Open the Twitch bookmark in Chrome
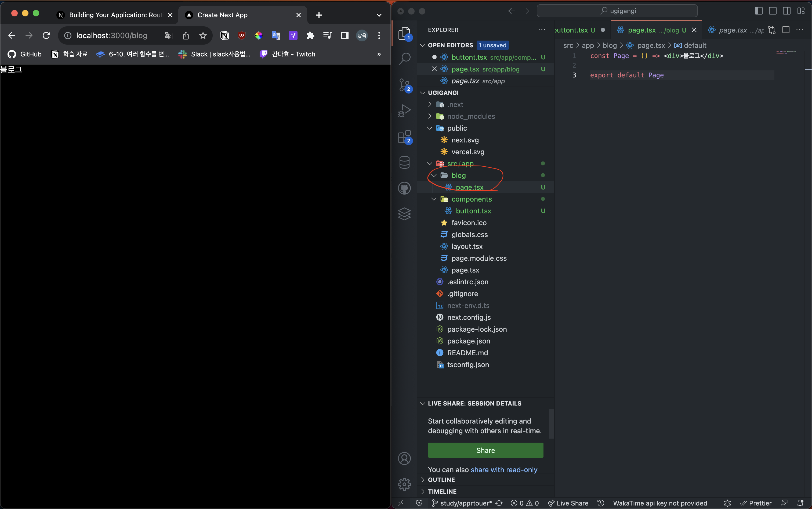 click(x=288, y=54)
